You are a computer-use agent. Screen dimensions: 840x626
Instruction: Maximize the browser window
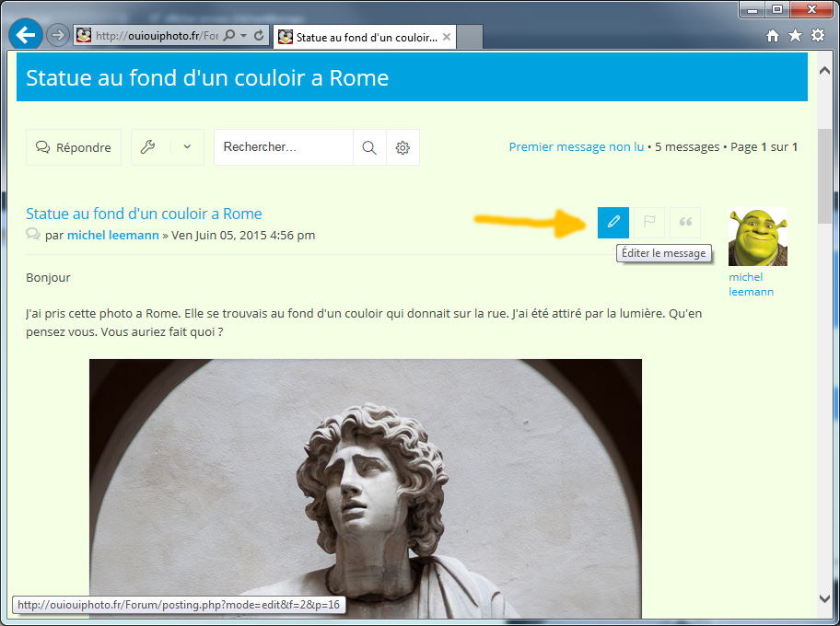[777, 9]
